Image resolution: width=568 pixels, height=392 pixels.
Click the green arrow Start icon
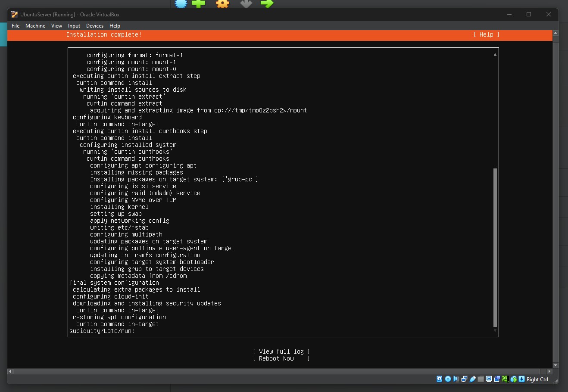[267, 4]
